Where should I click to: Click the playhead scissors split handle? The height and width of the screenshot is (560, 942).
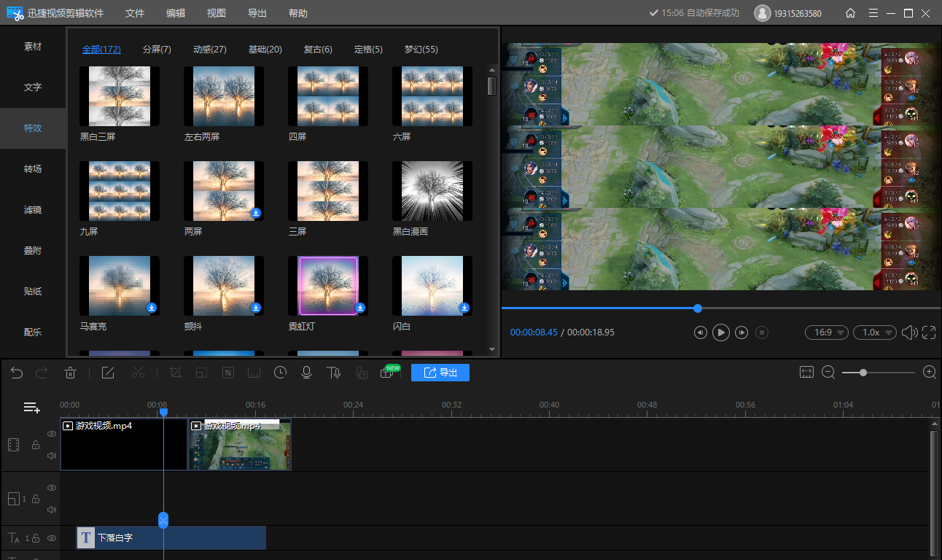tap(163, 520)
